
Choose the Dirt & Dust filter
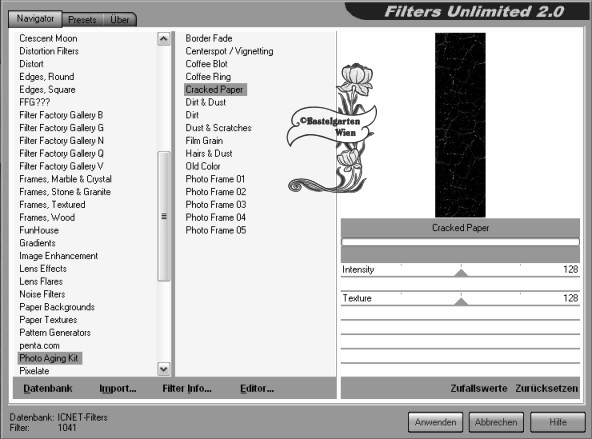click(x=205, y=102)
